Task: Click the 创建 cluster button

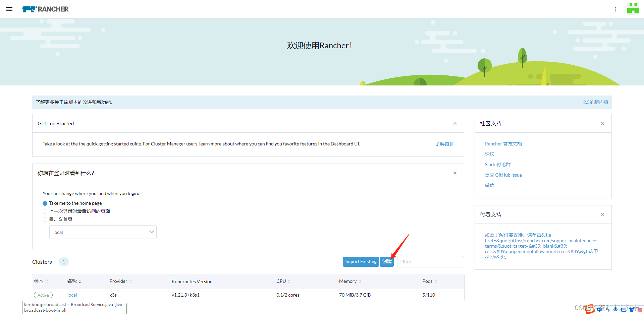Action: (387, 262)
